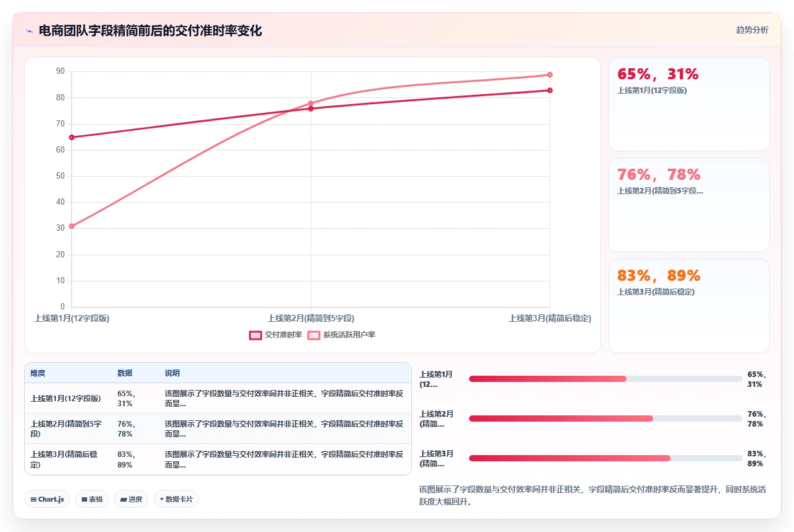Click data card caption 上线第3月(精简后稳定)
Image resolution: width=794 pixels, height=532 pixels.
tap(656, 291)
